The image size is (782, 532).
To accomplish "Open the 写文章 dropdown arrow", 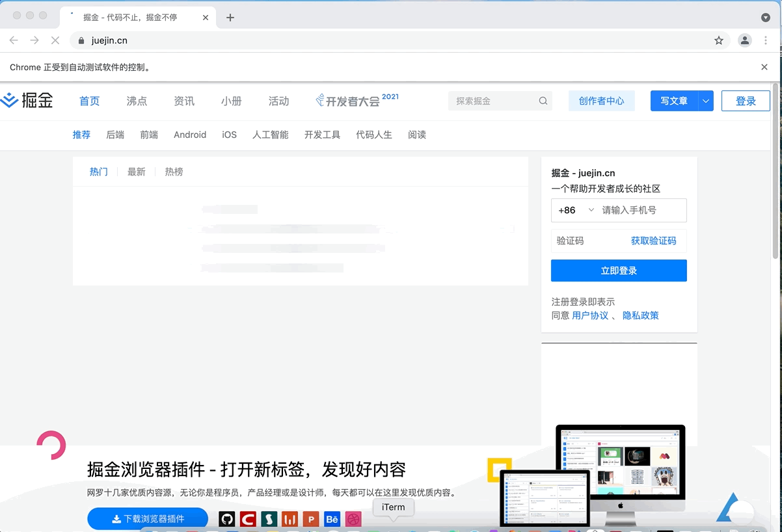I will click(705, 101).
